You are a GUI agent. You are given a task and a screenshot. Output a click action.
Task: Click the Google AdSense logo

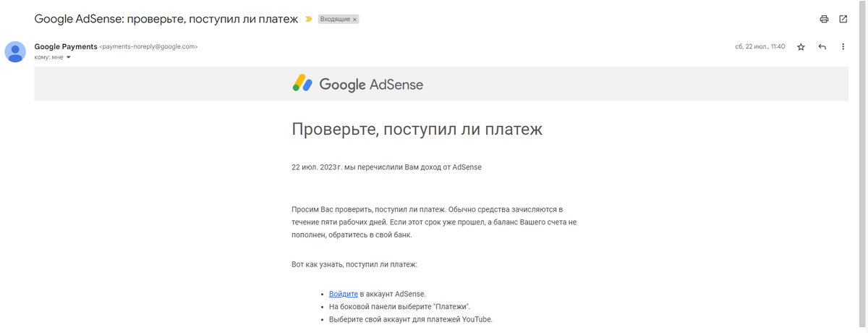pyautogui.click(x=358, y=84)
